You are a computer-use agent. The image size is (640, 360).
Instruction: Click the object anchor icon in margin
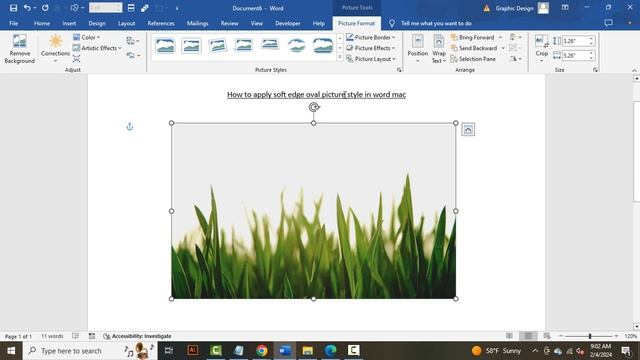click(x=130, y=127)
